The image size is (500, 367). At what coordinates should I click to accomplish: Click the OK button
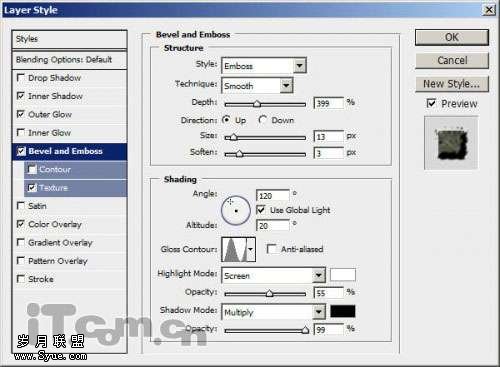[x=452, y=37]
